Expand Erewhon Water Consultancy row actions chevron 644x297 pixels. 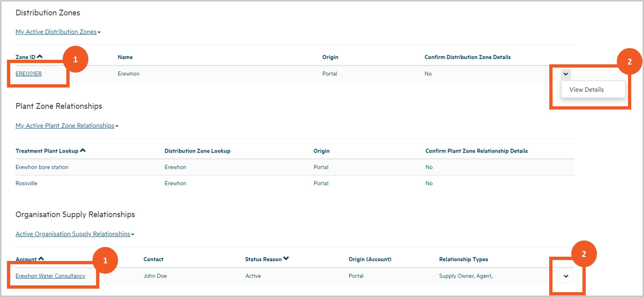(x=566, y=276)
